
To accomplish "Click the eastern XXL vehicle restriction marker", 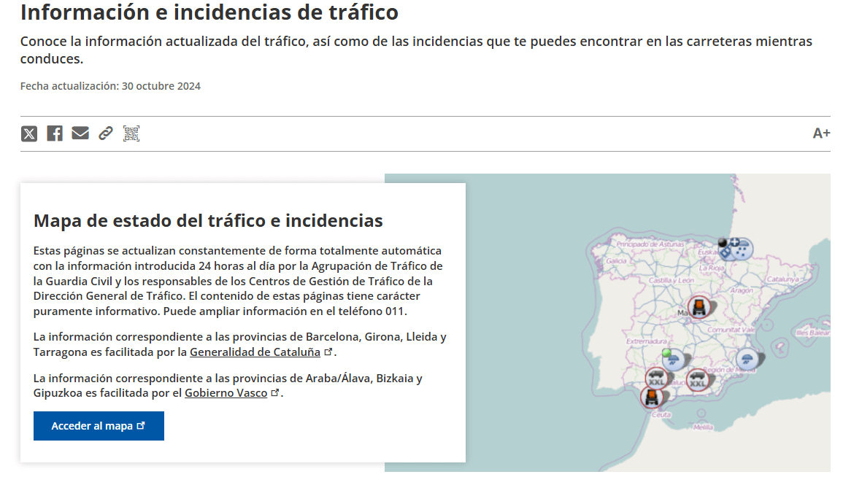I will [x=699, y=379].
